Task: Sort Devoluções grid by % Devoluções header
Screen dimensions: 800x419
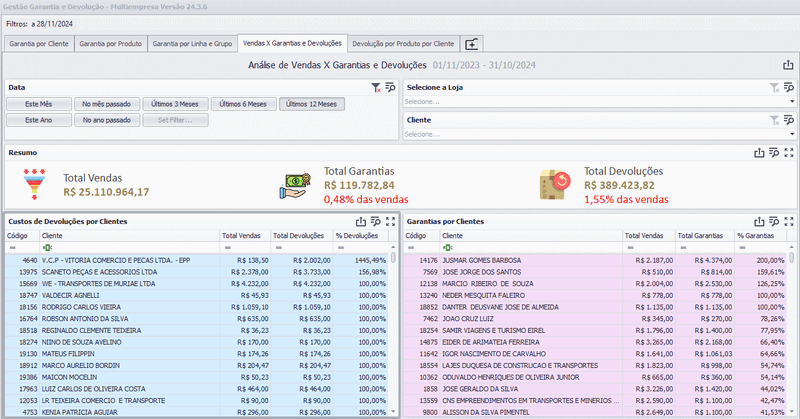Action: tap(360, 236)
